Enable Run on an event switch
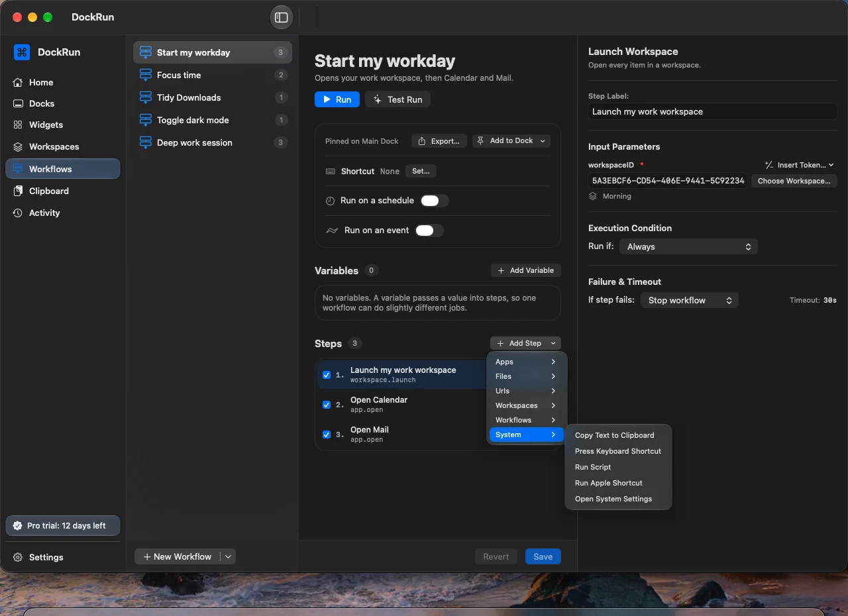848x616 pixels. point(429,231)
